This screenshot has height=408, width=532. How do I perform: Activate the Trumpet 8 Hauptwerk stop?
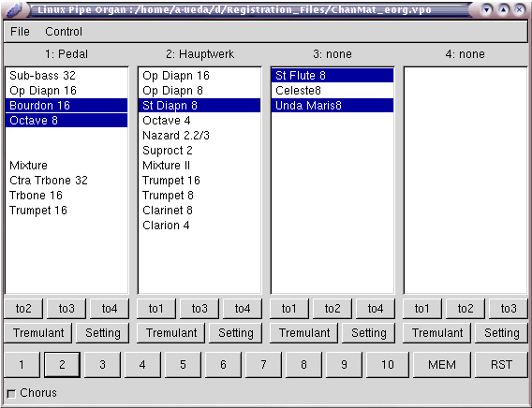[199, 196]
